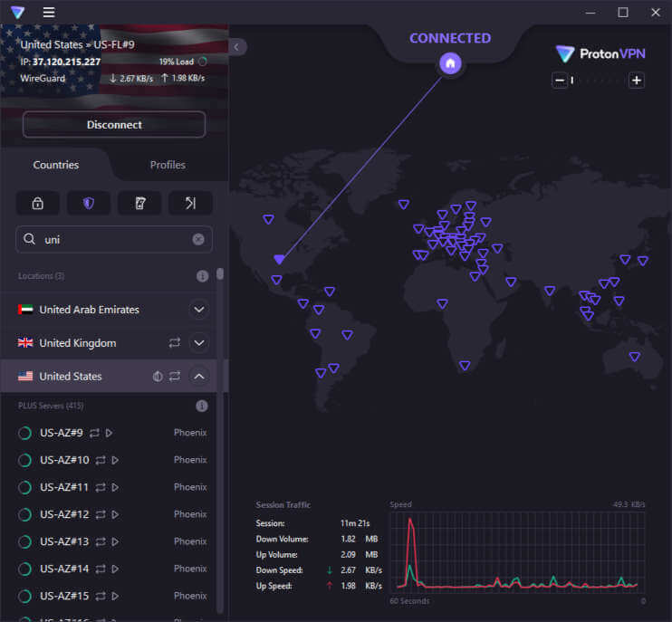Zoom out the map with minus button

560,80
